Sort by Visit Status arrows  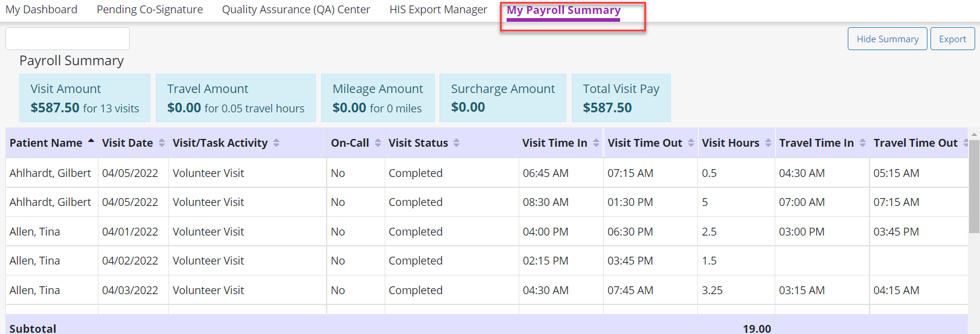[456, 143]
